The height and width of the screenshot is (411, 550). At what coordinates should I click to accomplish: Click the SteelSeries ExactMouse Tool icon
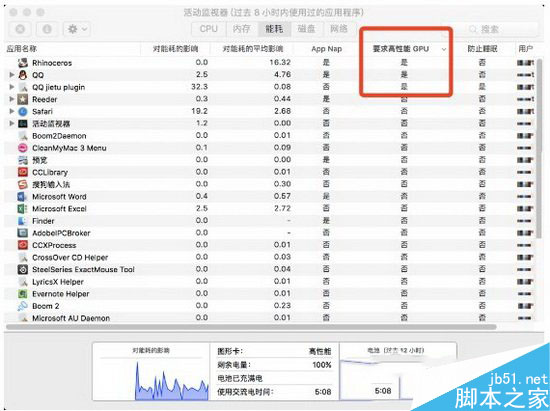(23, 269)
